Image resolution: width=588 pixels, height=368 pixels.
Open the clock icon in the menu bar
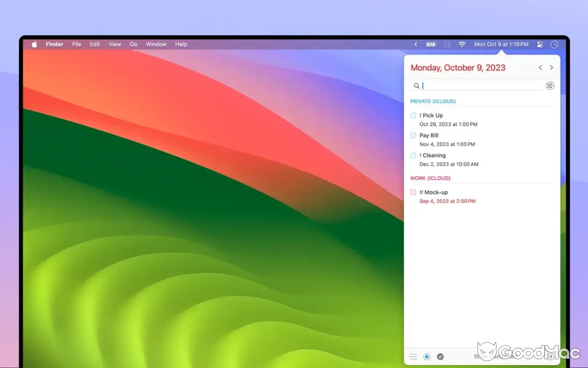click(554, 44)
